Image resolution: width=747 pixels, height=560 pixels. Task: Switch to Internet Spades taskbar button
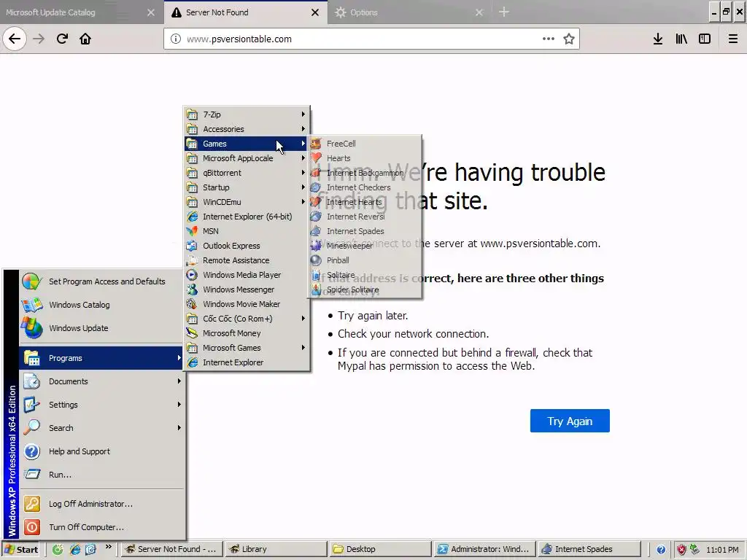tap(589, 550)
